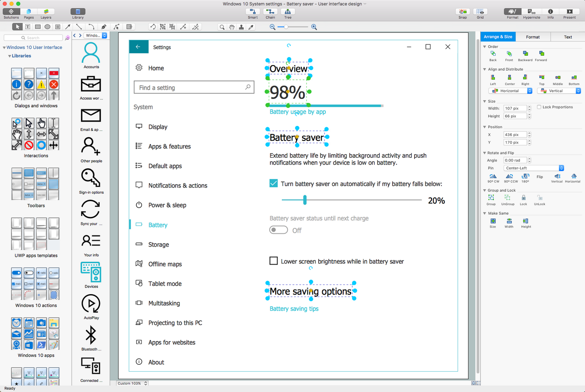This screenshot has height=392, width=585.
Task: Toggle Battery saver status switch
Action: [278, 230]
